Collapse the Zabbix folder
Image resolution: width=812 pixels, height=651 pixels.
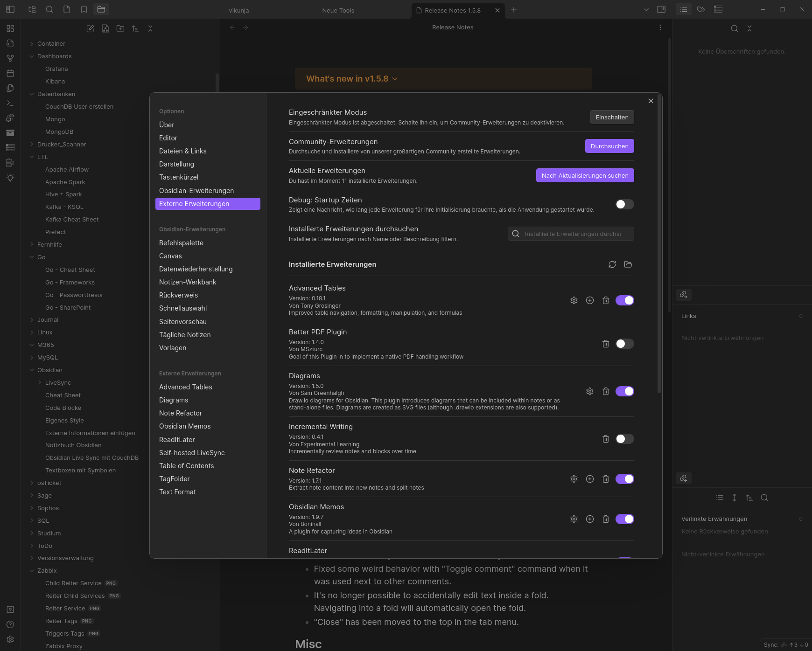tap(32, 571)
